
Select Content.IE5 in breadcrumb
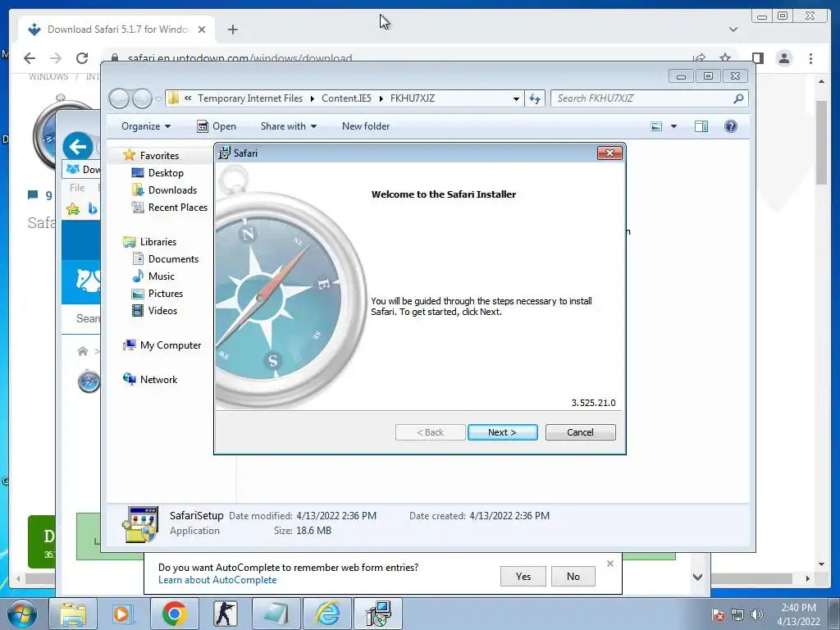pyautogui.click(x=346, y=98)
